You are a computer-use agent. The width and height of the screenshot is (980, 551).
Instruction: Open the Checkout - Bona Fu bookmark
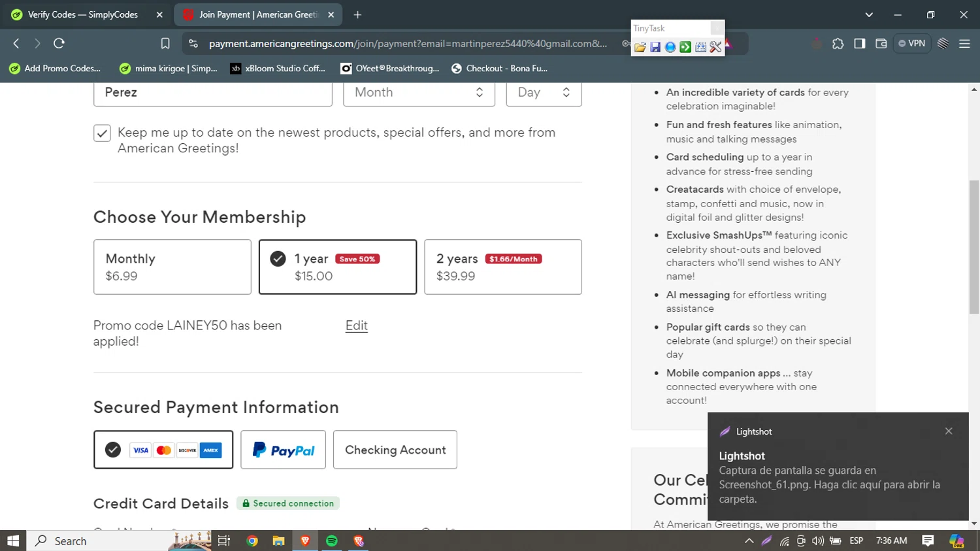[x=499, y=68]
